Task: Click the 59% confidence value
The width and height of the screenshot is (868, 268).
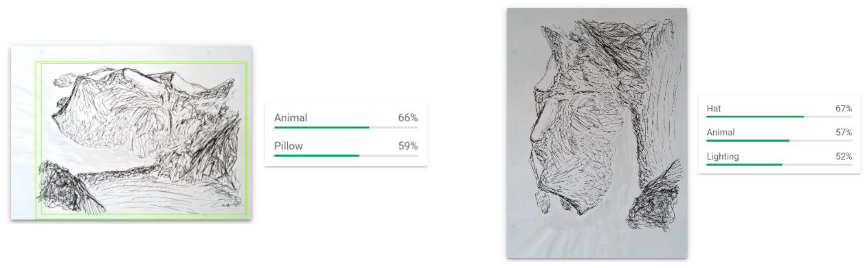Action: tap(408, 146)
